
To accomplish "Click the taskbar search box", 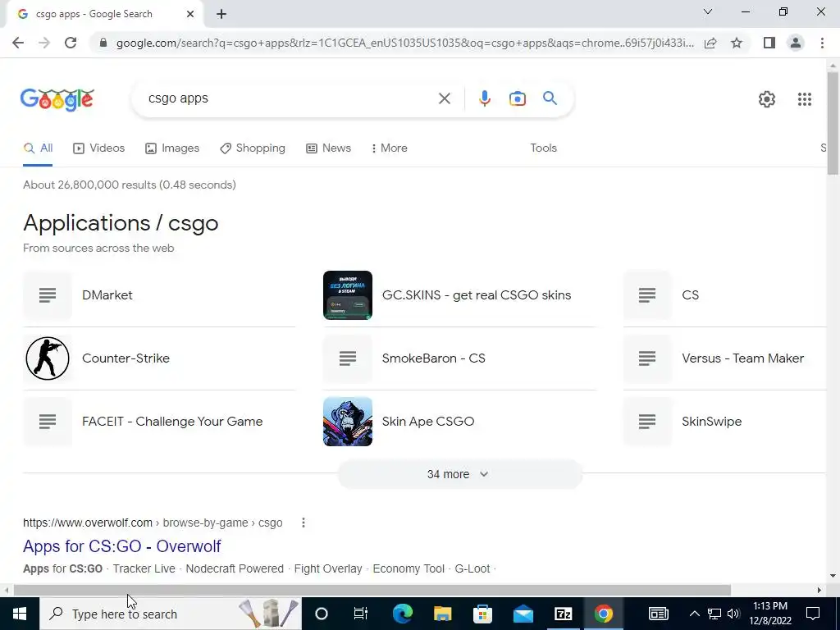I will [x=171, y=614].
